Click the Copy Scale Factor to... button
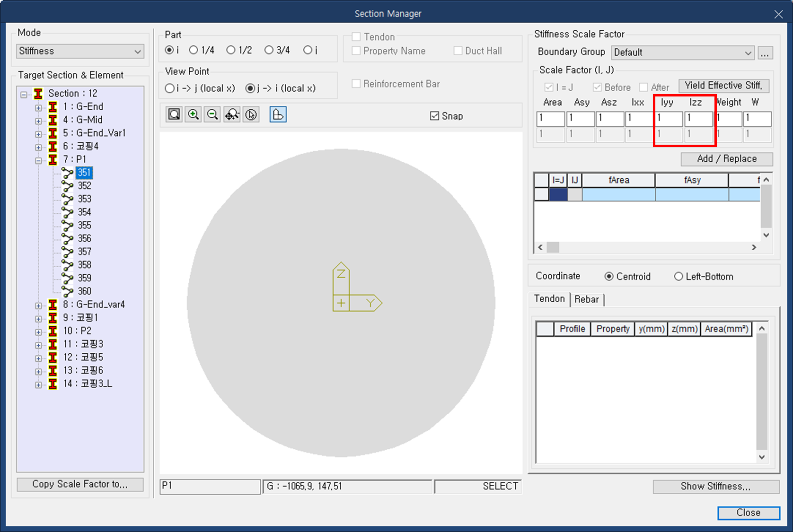The width and height of the screenshot is (793, 532). (80, 484)
